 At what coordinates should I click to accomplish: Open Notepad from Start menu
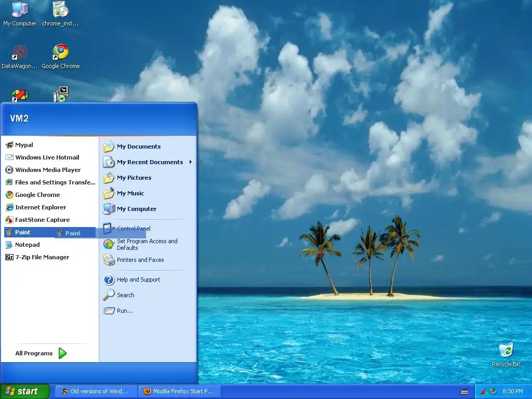pos(49,245)
